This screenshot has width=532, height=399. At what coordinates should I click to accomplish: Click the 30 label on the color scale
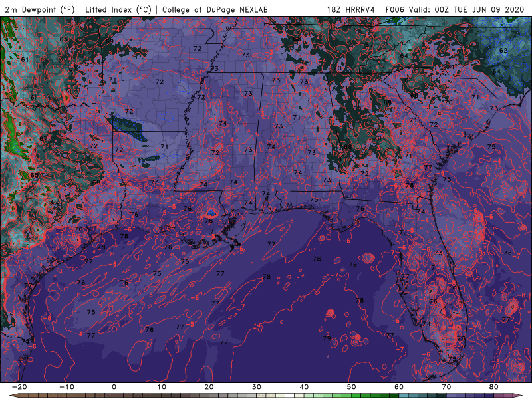(257, 387)
